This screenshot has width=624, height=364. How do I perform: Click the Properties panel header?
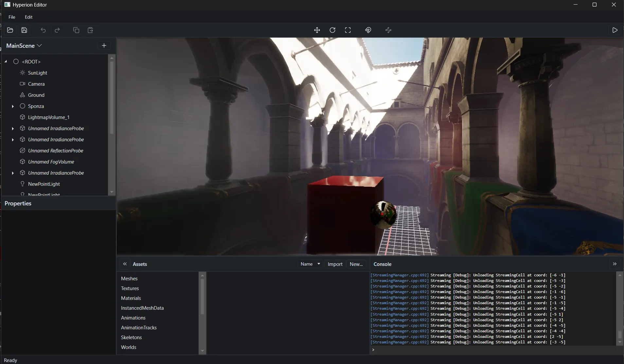coord(59,203)
